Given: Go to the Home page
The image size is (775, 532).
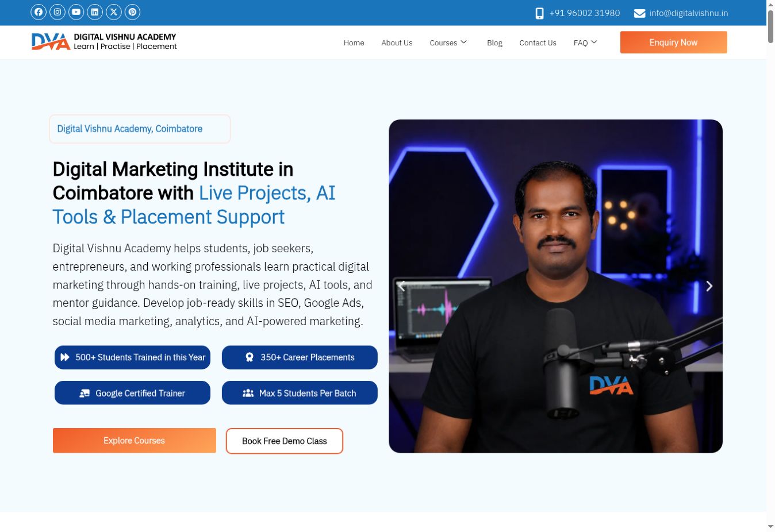Looking at the screenshot, I should click(x=354, y=43).
